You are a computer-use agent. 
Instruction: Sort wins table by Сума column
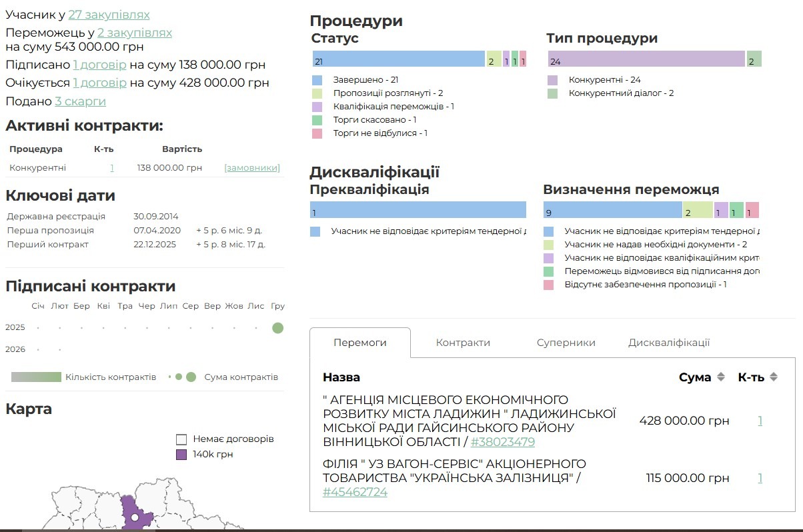tap(720, 377)
